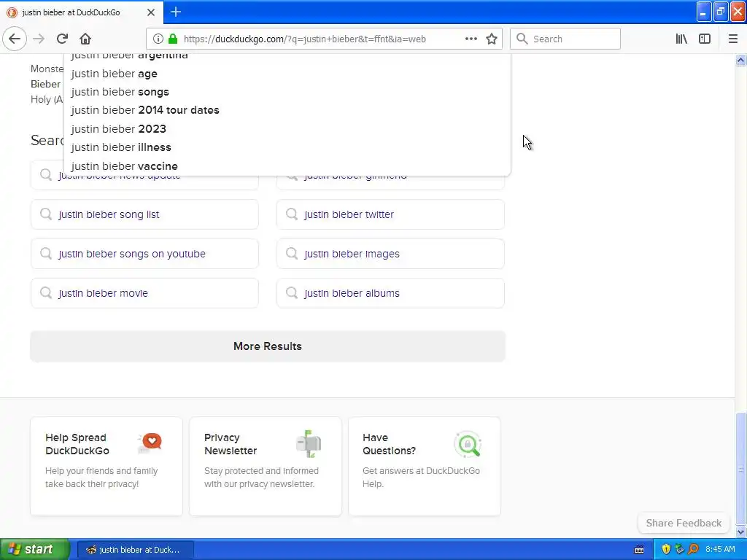Select justin bieber taskbar window button
The width and height of the screenshot is (747, 560).
(135, 550)
